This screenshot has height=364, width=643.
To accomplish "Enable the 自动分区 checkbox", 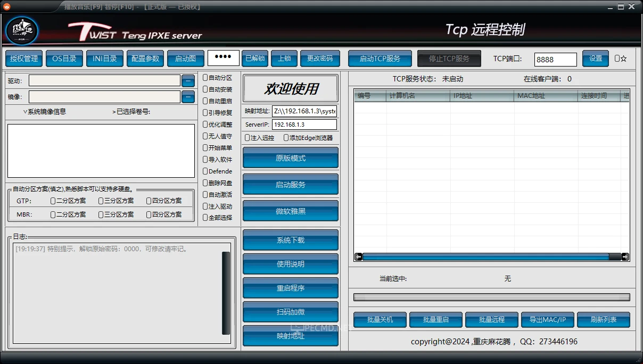I will click(x=204, y=77).
